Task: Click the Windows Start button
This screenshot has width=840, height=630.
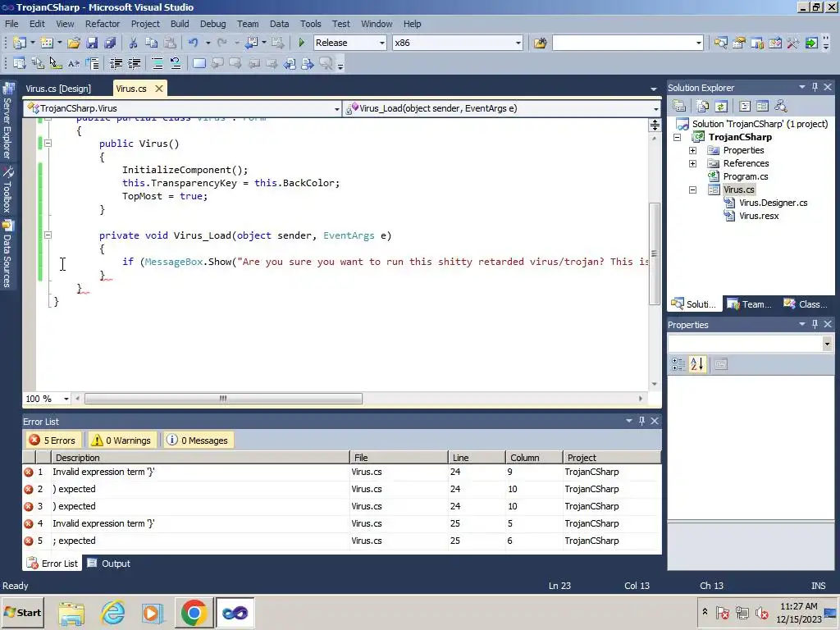Action: pyautogui.click(x=23, y=612)
